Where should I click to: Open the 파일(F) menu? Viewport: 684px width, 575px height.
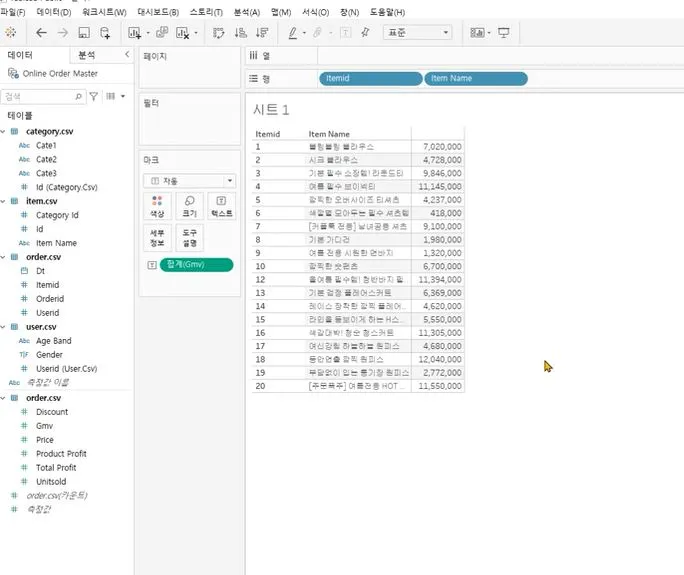coord(13,12)
